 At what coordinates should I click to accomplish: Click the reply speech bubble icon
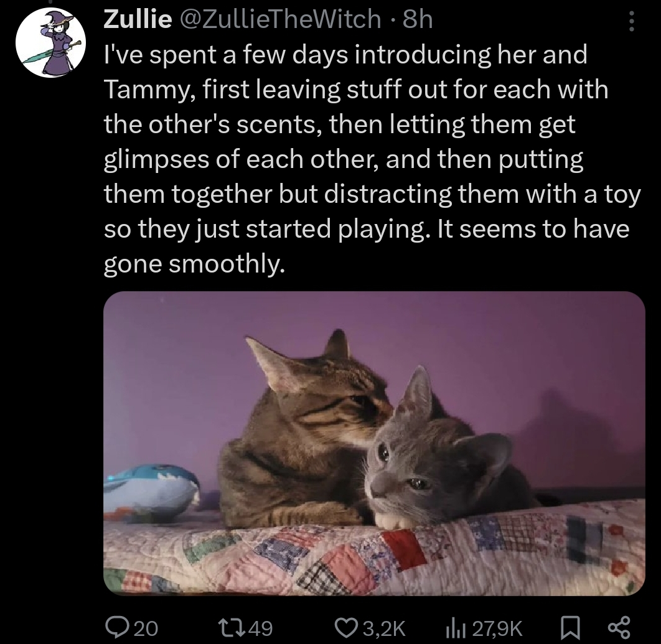click(x=117, y=628)
